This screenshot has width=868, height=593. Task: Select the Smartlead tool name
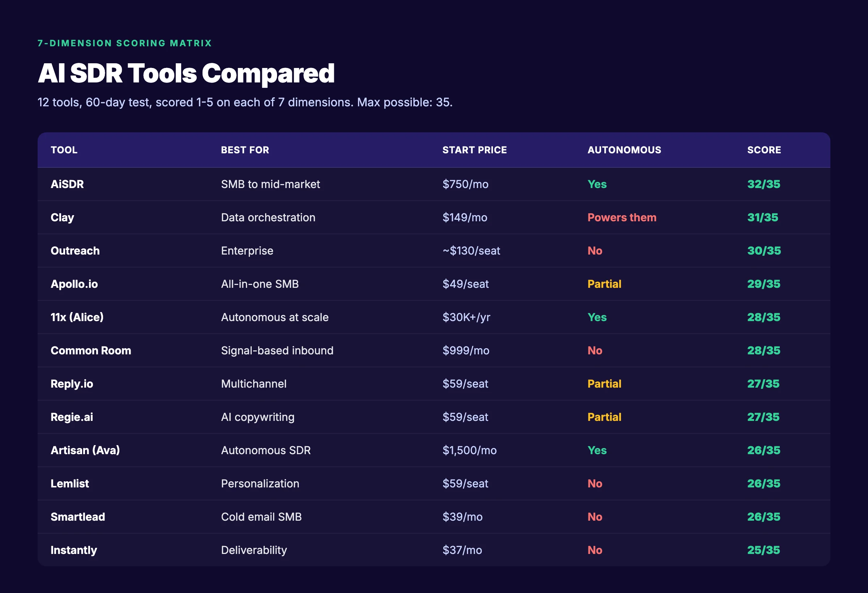tap(78, 517)
